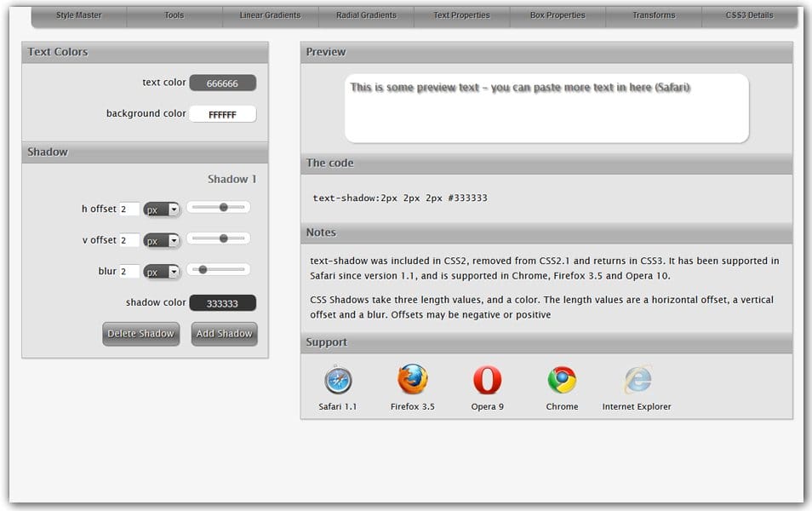
Task: Open the blur unit dropdown
Action: tap(162, 273)
